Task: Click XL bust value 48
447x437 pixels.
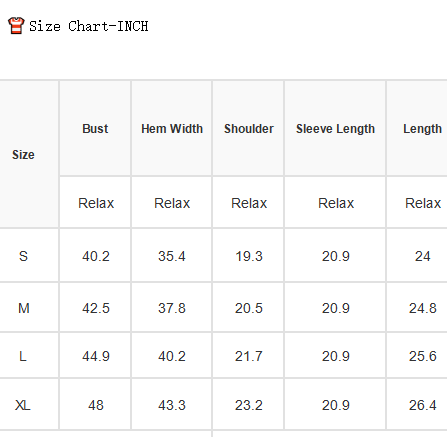Action: pyautogui.click(x=96, y=405)
